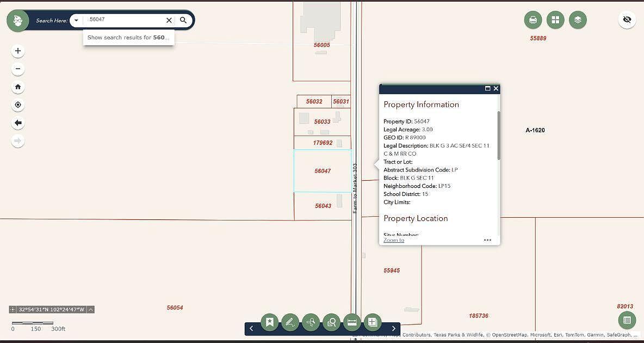
Task: Click into the search field containing 56047
Action: pyautogui.click(x=125, y=20)
